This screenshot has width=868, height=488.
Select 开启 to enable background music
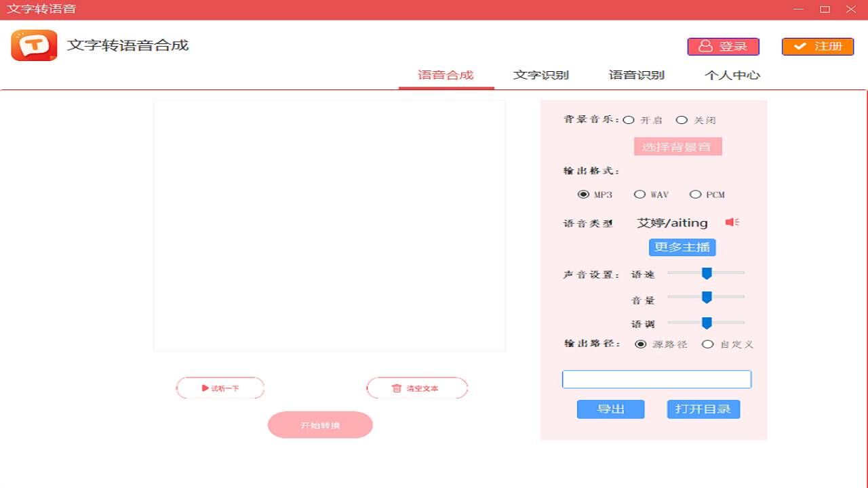pyautogui.click(x=629, y=119)
